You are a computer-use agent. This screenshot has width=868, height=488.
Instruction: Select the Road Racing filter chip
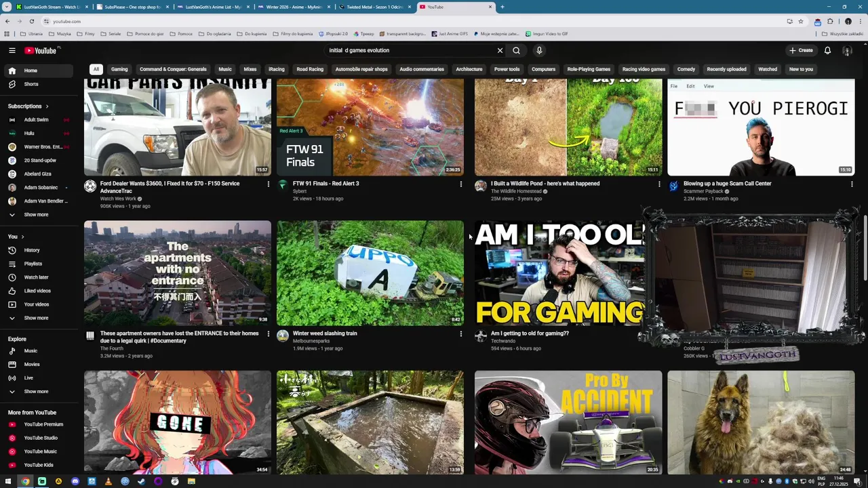[310, 69]
